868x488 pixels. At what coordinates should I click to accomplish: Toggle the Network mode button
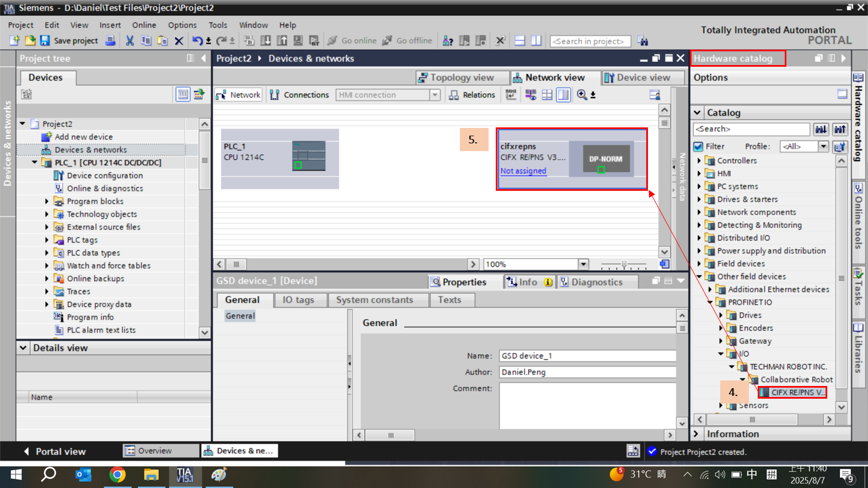pos(239,95)
